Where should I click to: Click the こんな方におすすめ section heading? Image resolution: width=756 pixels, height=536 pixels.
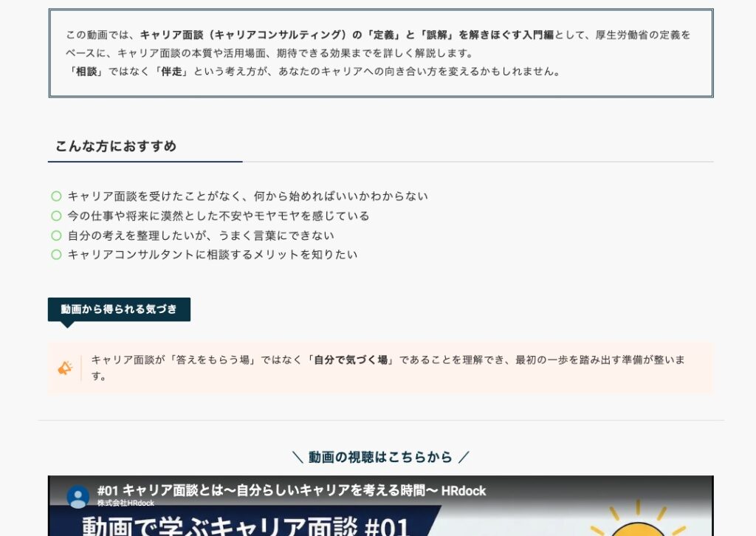pos(116,146)
